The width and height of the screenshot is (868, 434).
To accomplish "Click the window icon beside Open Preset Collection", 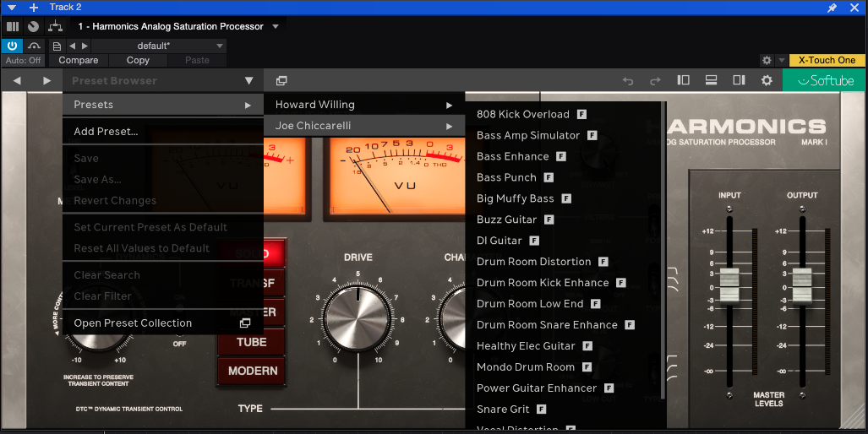I will (x=244, y=323).
